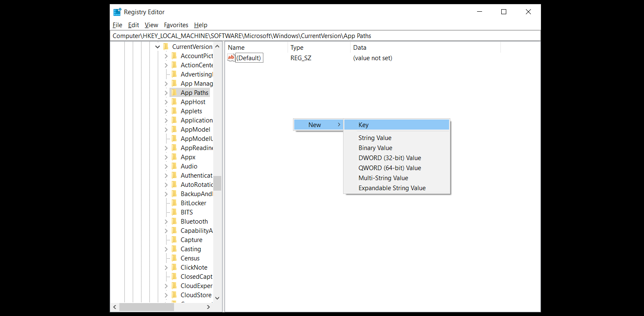The image size is (644, 316).
Task: Choose DWORD (32-bit) Value
Action: [x=397, y=158]
